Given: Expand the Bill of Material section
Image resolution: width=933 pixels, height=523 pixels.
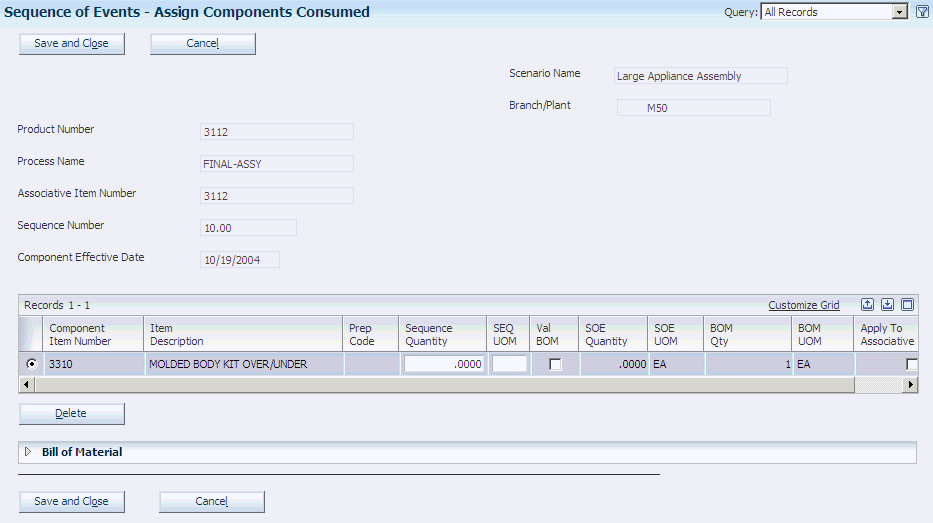Looking at the screenshot, I should pyautogui.click(x=28, y=452).
